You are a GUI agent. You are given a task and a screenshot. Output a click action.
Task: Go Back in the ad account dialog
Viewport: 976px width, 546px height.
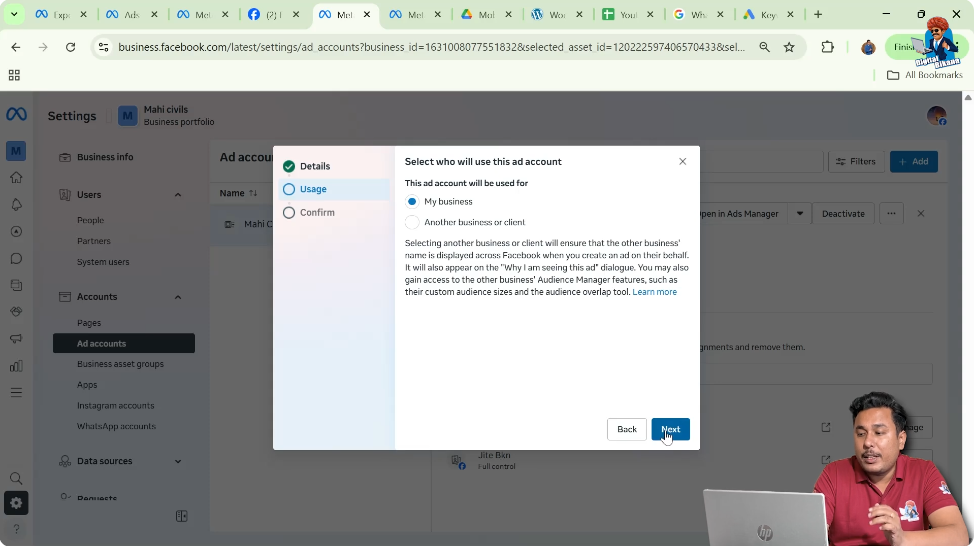(x=626, y=429)
